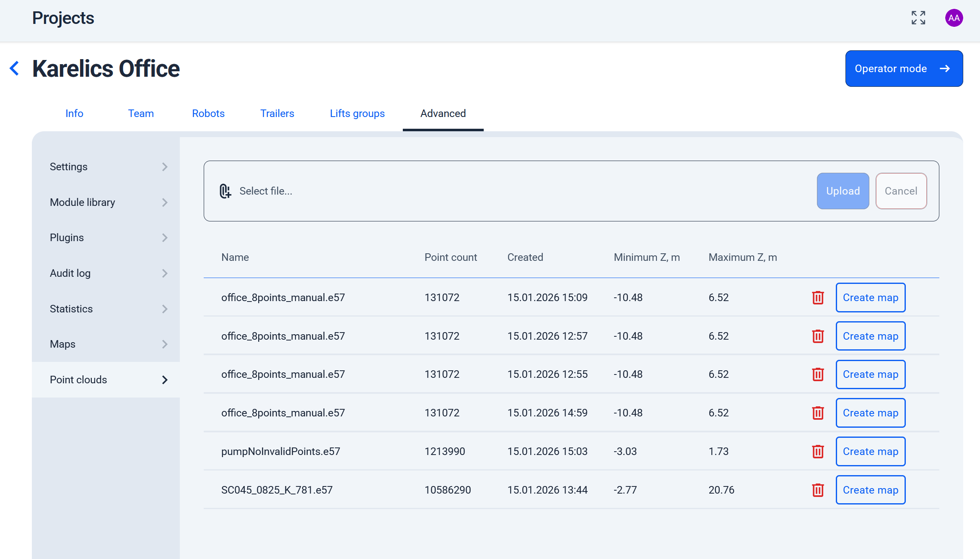Delete the point cloud created 15.01.2026 15:09
This screenshot has height=559, width=980.
tap(818, 298)
